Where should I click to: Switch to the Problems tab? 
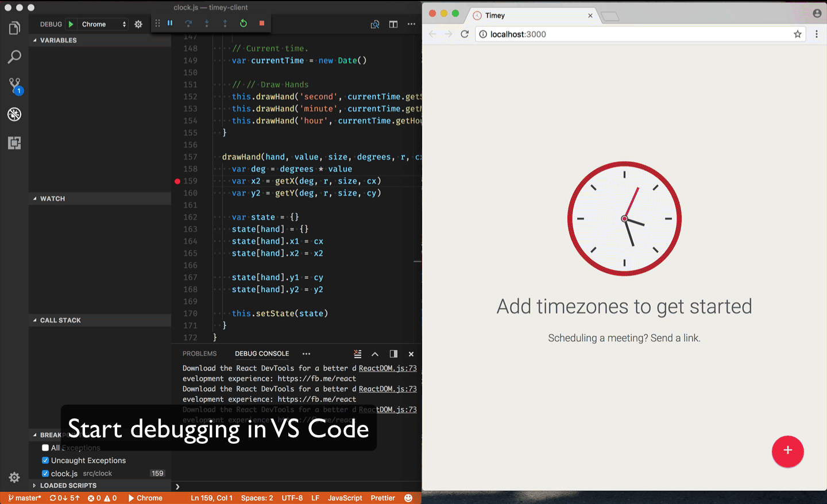tap(199, 354)
